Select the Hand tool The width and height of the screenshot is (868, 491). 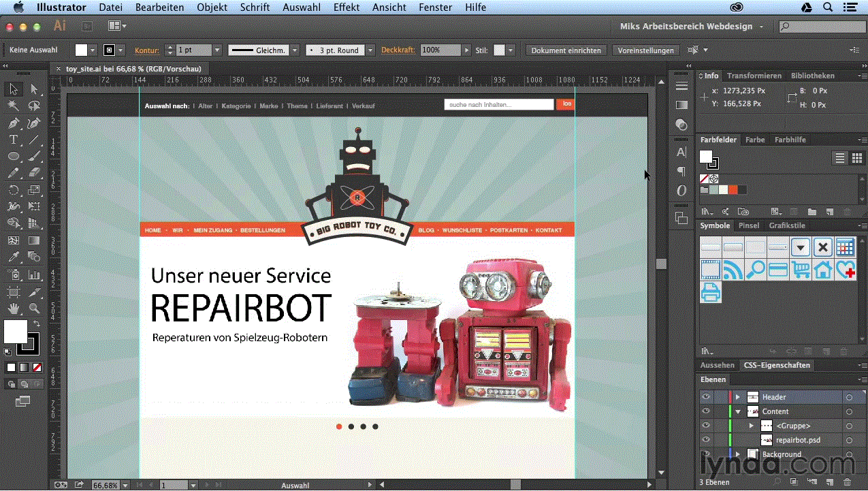pyautogui.click(x=13, y=308)
